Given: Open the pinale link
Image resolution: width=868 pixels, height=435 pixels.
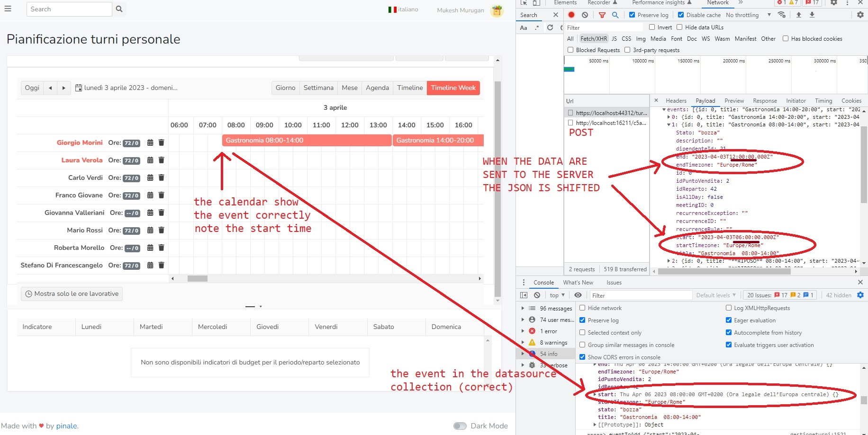Looking at the screenshot, I should (66, 426).
